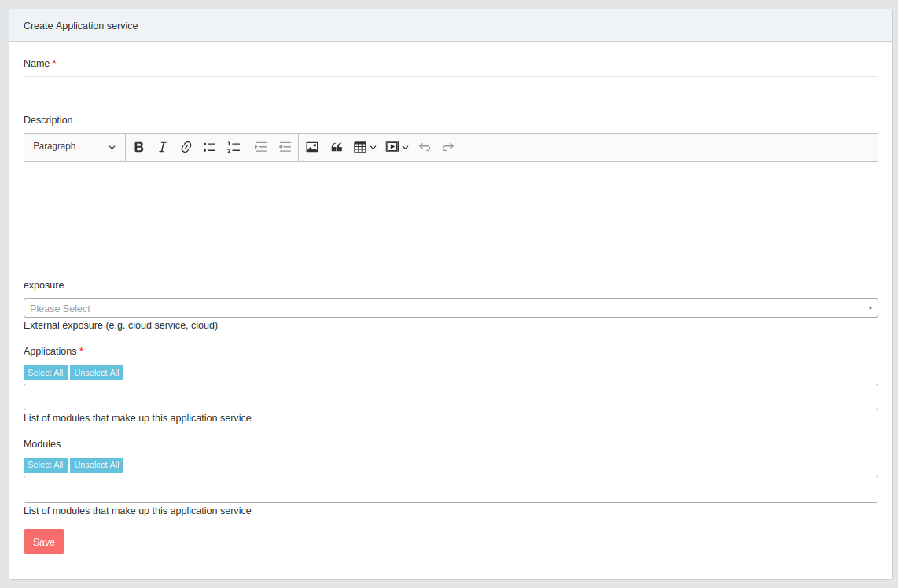Expand the exposure Please Select dropdown
Viewport: 898px width, 588px height.
[450, 308]
